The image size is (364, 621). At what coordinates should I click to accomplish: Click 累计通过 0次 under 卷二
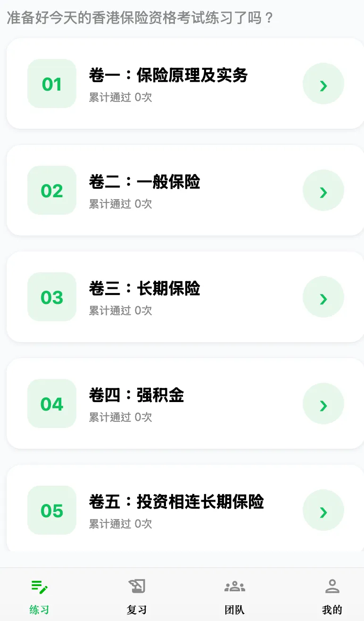coord(121,204)
